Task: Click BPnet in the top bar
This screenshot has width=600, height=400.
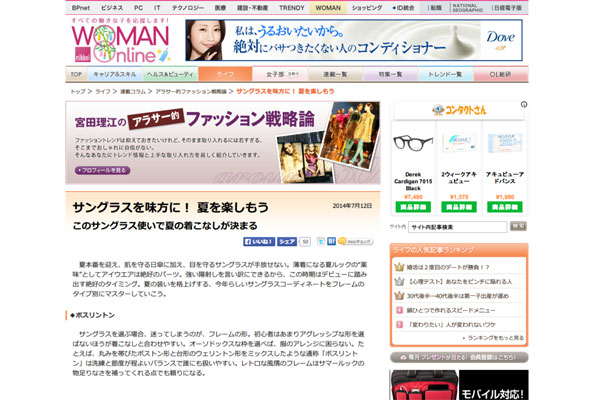Action: (81, 8)
